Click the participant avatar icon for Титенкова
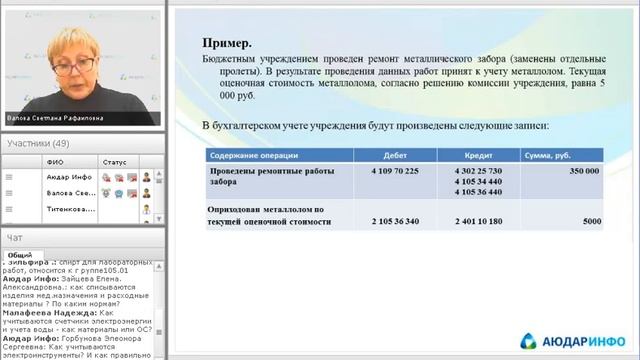This screenshot has width=640, height=360. coord(147,209)
